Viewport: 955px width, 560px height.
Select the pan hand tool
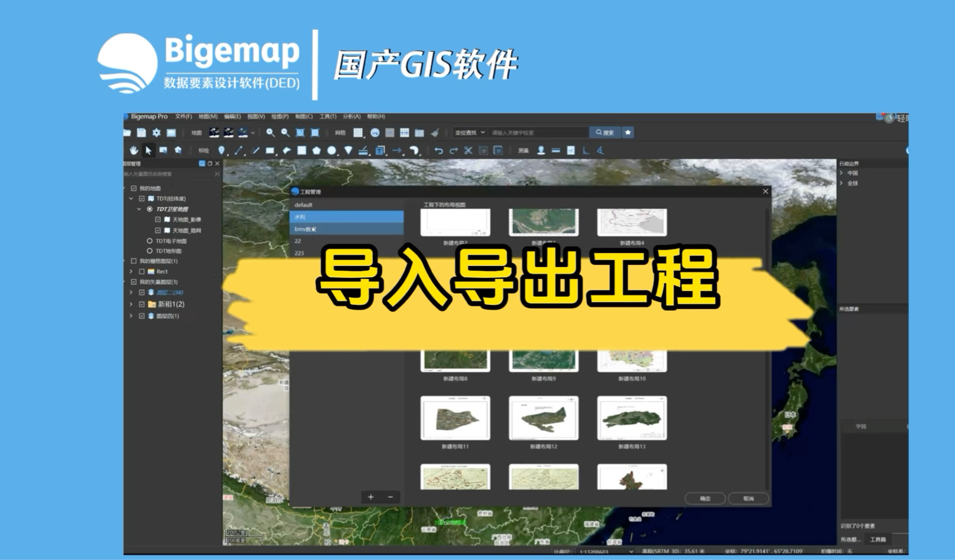point(133,151)
